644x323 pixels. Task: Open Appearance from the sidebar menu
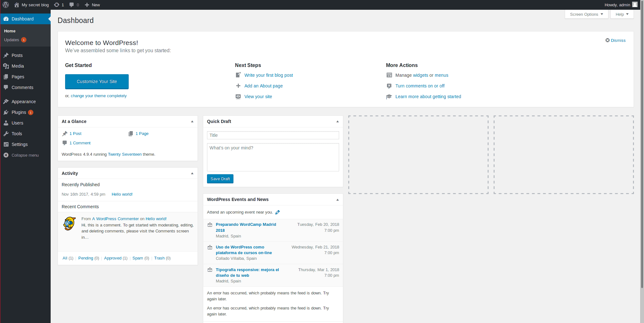point(24,102)
